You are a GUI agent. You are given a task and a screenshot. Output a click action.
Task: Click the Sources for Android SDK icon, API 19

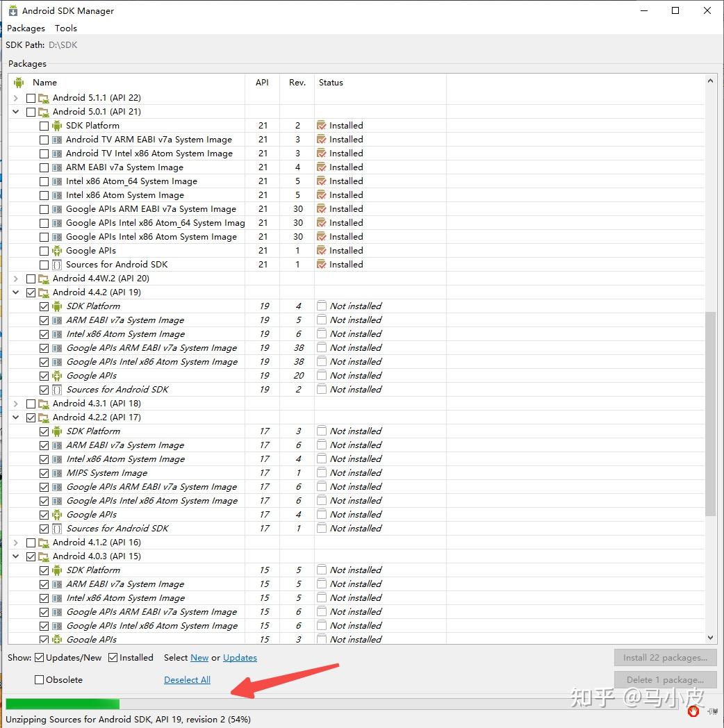57,390
